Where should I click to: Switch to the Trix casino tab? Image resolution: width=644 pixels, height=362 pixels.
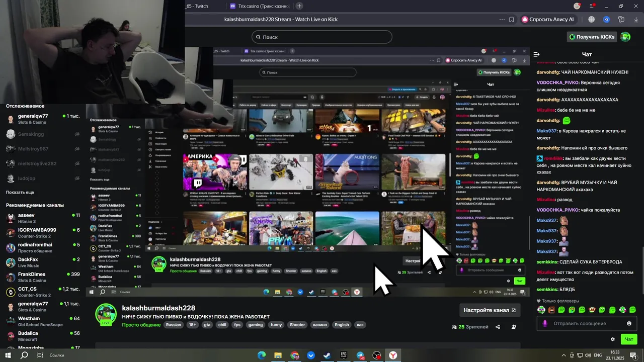tap(260, 6)
